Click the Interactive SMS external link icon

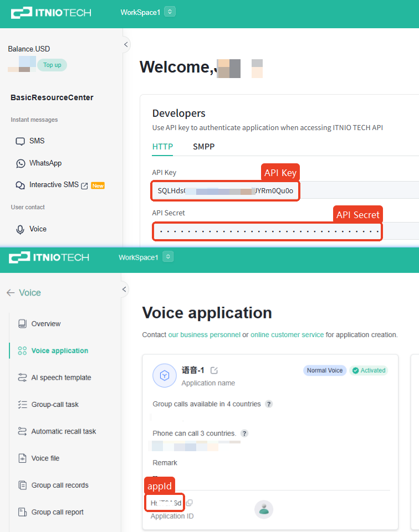pos(85,185)
